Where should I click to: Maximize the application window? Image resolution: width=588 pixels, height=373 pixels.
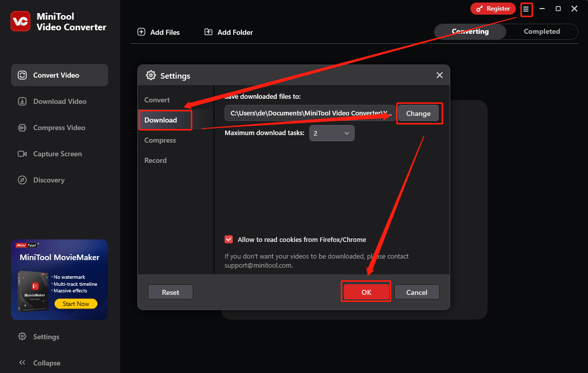point(558,9)
